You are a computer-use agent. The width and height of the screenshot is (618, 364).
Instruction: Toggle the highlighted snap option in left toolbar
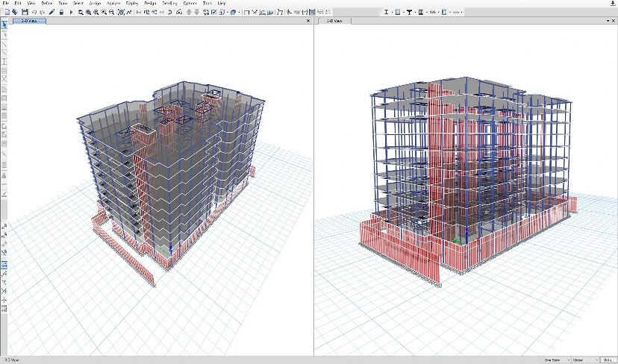coord(4,265)
